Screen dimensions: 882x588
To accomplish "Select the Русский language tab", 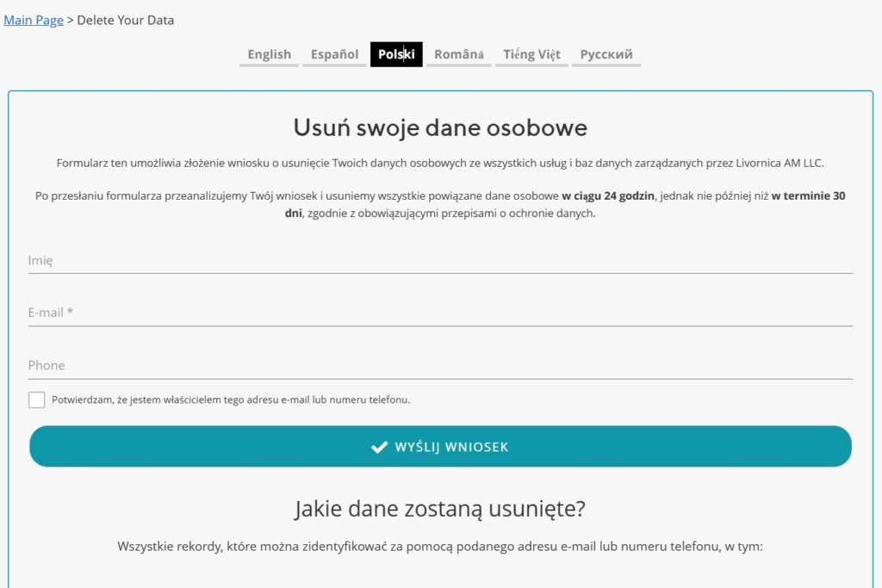I will (606, 54).
